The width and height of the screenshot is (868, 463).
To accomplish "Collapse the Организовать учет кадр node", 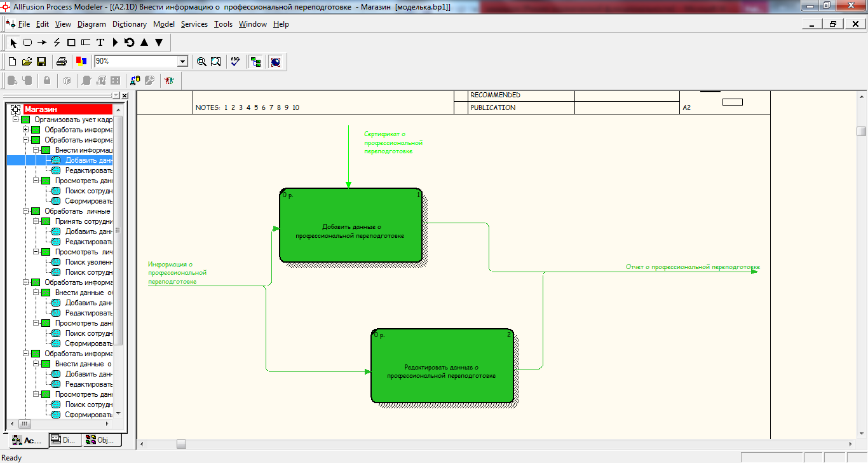I will pyautogui.click(x=15, y=120).
